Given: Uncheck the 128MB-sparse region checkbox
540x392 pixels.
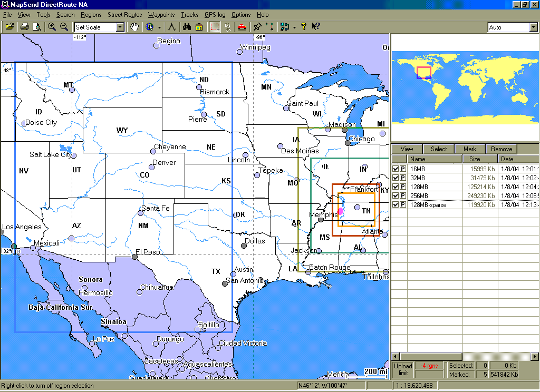Looking at the screenshot, I should (396, 205).
